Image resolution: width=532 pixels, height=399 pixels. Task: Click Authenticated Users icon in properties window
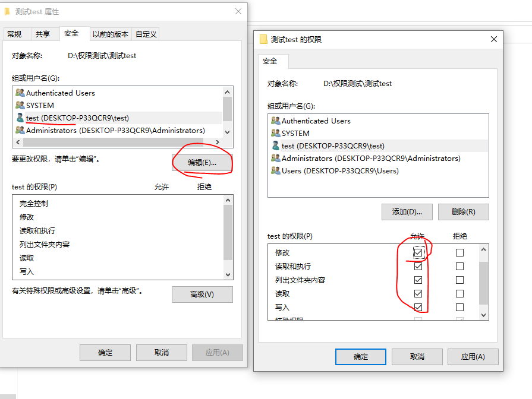[20, 93]
